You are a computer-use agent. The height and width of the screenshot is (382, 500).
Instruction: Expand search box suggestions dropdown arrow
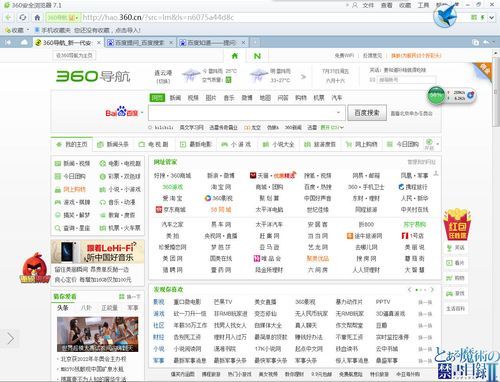coord(338,113)
